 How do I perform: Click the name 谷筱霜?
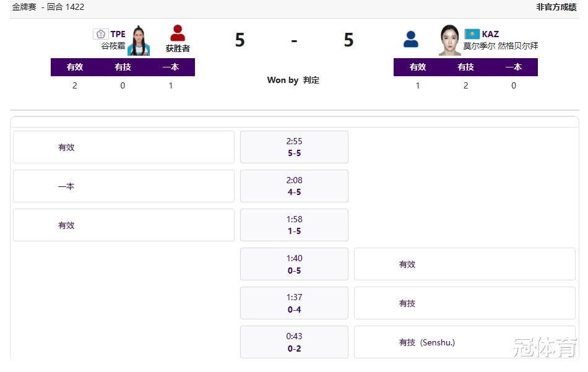[x=113, y=46]
